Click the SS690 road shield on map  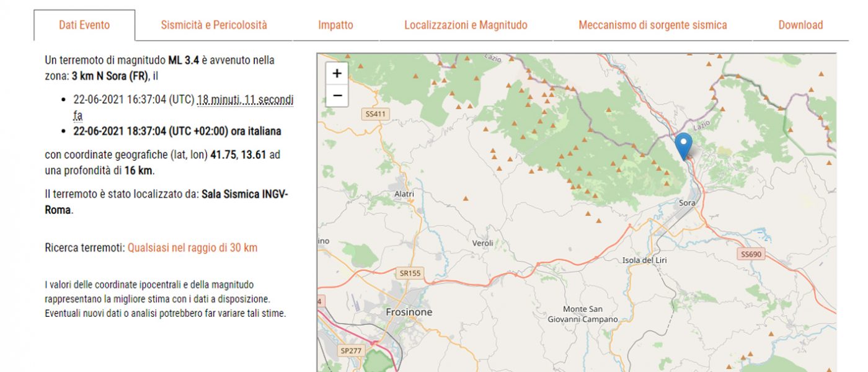(750, 254)
